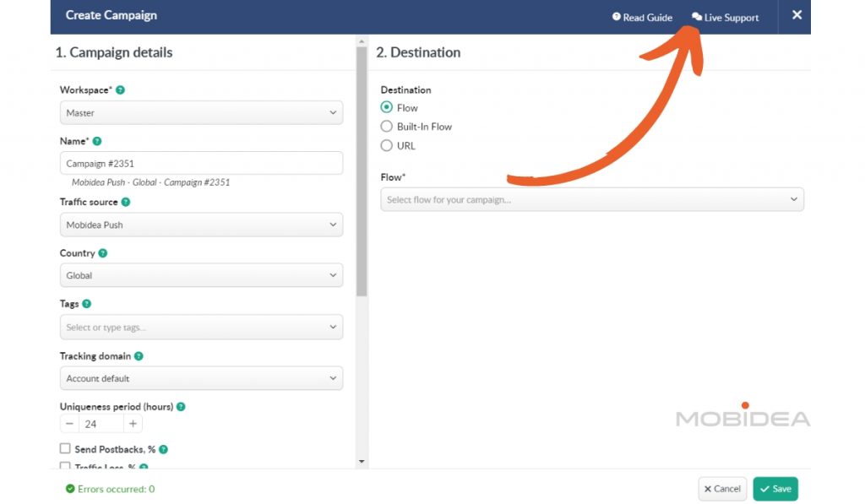Open the Workspace dropdown showing Master
The width and height of the screenshot is (865, 504).
point(201,112)
